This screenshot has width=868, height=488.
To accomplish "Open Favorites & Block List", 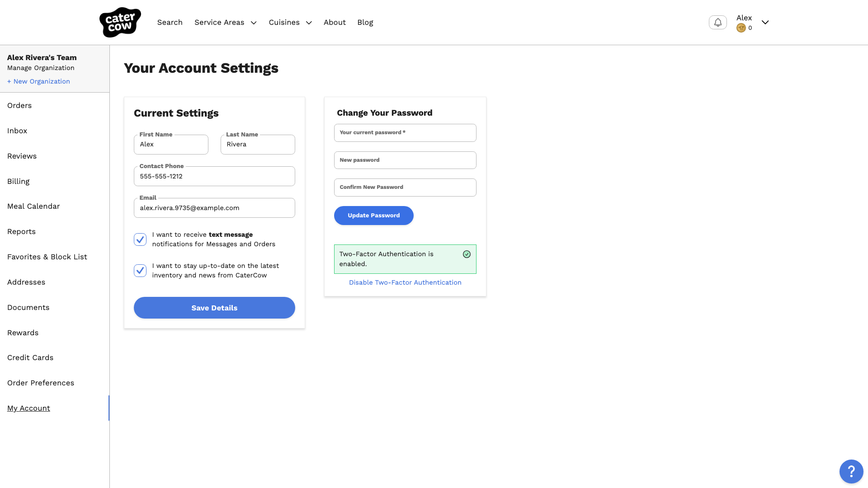I will [x=47, y=257].
